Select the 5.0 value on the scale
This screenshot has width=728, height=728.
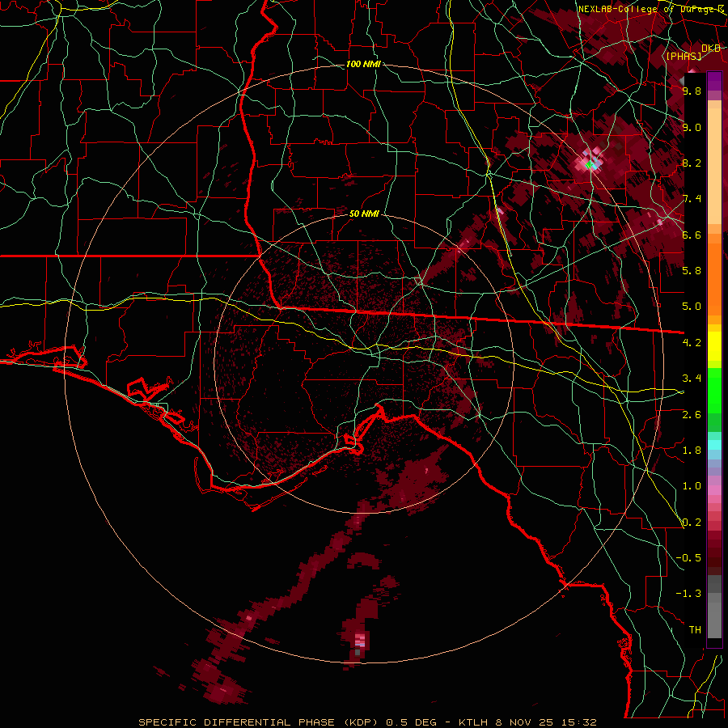pos(692,307)
